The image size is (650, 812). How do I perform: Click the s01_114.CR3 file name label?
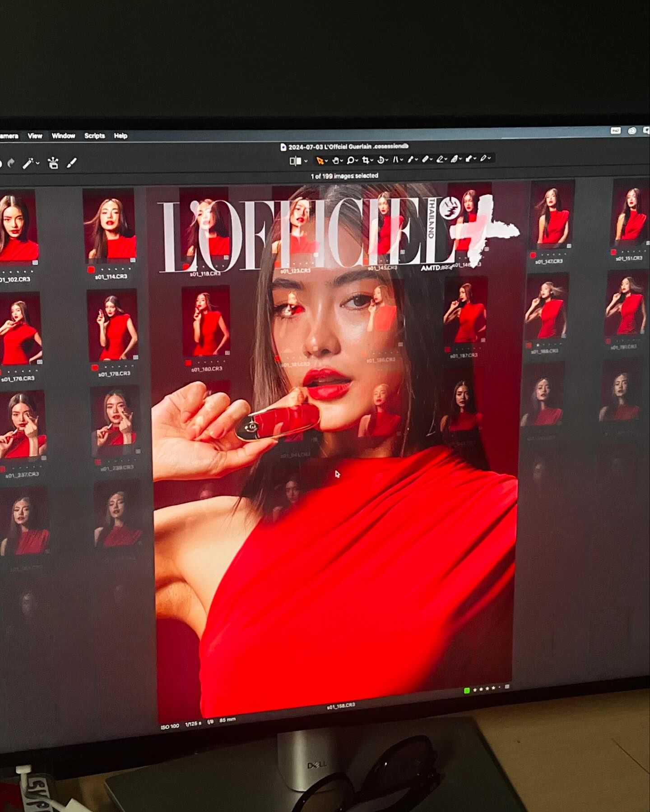pos(111,277)
